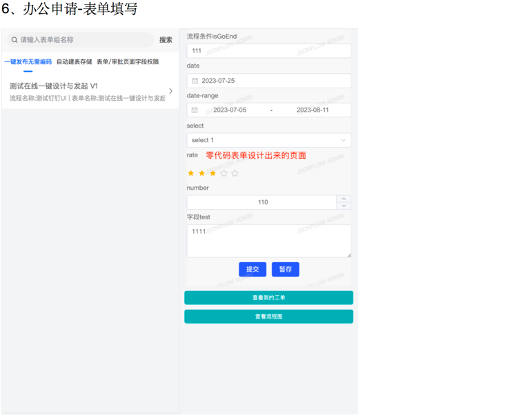Set rating to four stars
532x416 pixels.
224,173
